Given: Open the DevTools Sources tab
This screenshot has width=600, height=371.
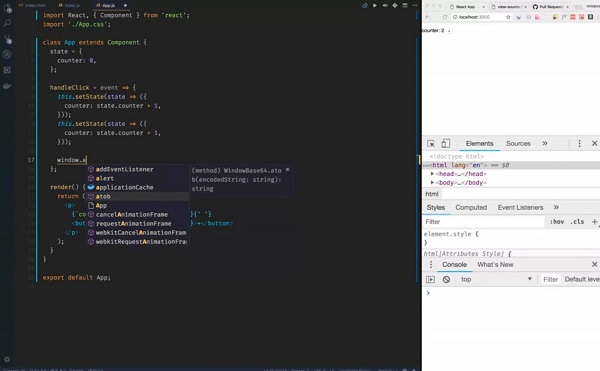Looking at the screenshot, I should click(x=518, y=143).
